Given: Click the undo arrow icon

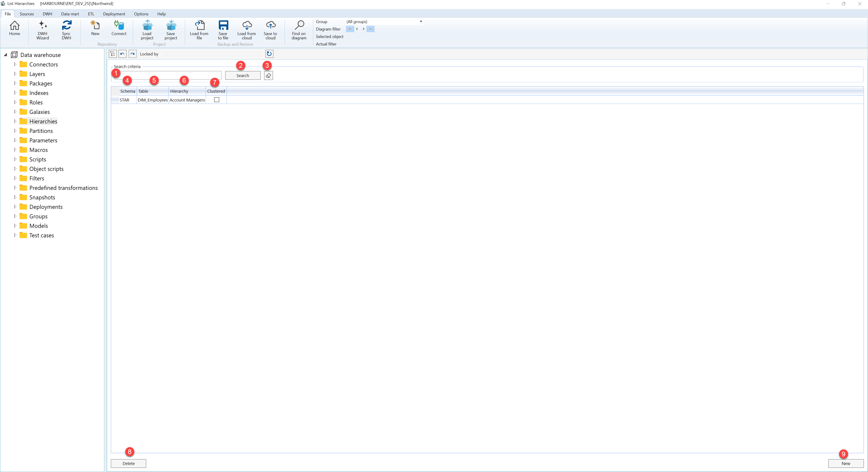Looking at the screenshot, I should (x=123, y=54).
